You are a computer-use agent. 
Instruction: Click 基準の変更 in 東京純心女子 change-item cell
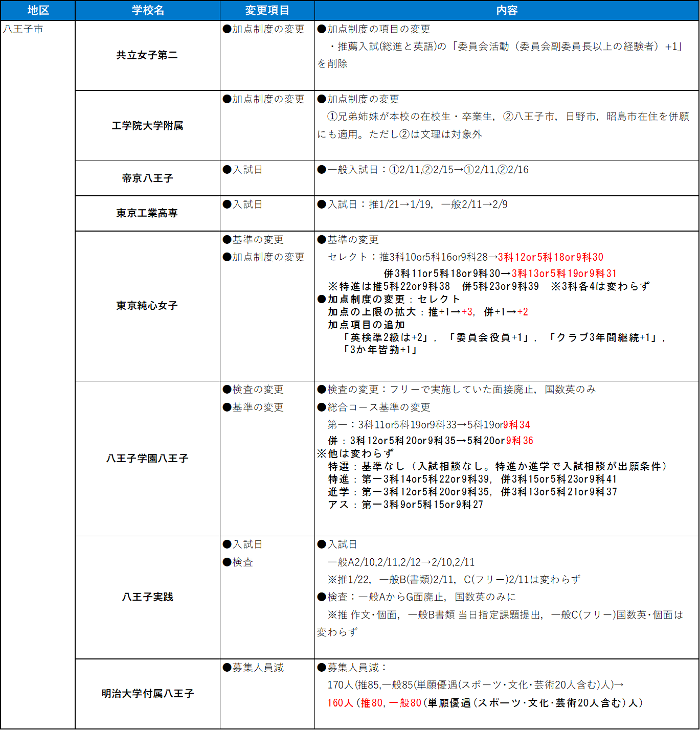click(253, 240)
